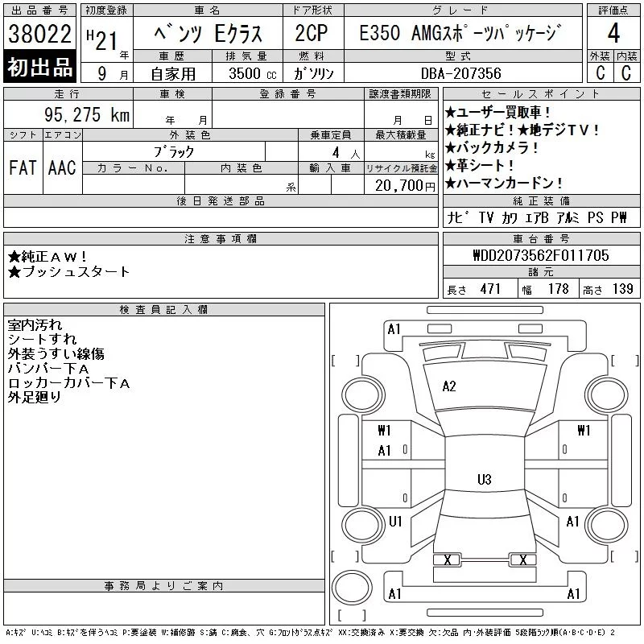Image resolution: width=644 pixels, height=644 pixels.
Task: Select the length value 長さ 471
Action: coord(473,289)
